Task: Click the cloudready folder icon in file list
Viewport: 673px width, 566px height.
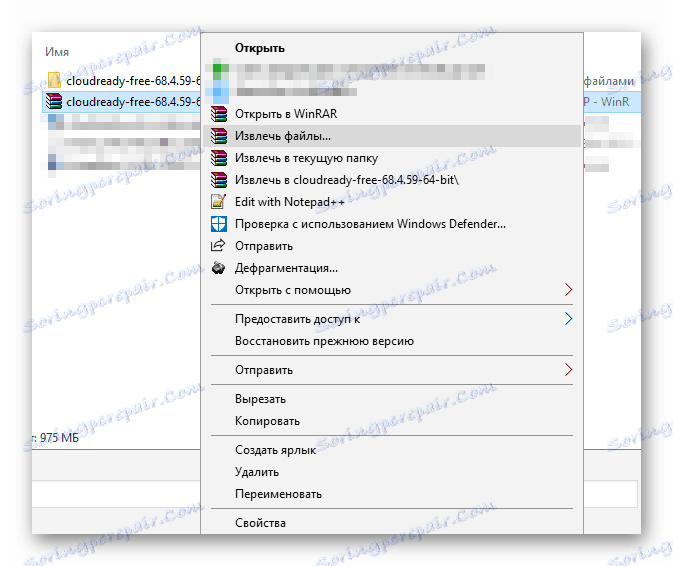Action: (x=55, y=80)
